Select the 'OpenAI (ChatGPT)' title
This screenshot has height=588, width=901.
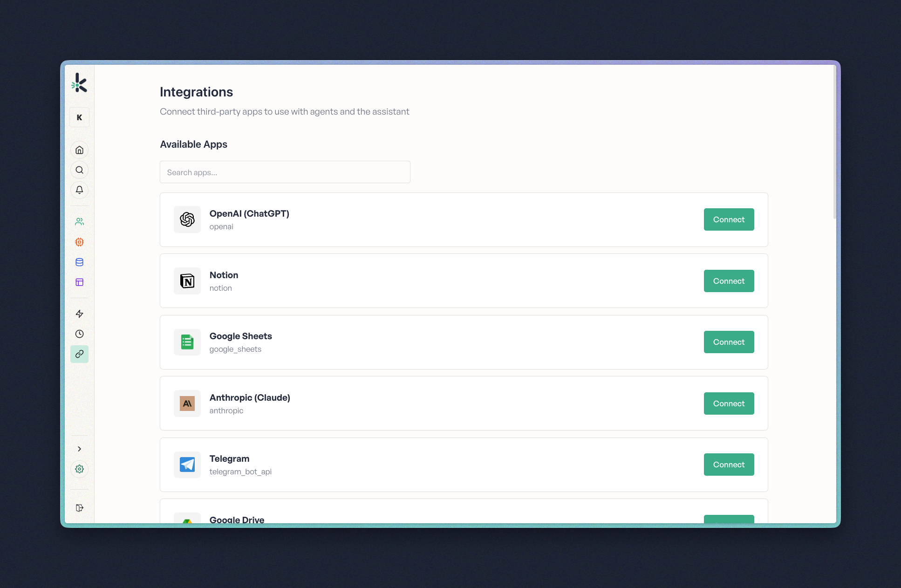(249, 214)
